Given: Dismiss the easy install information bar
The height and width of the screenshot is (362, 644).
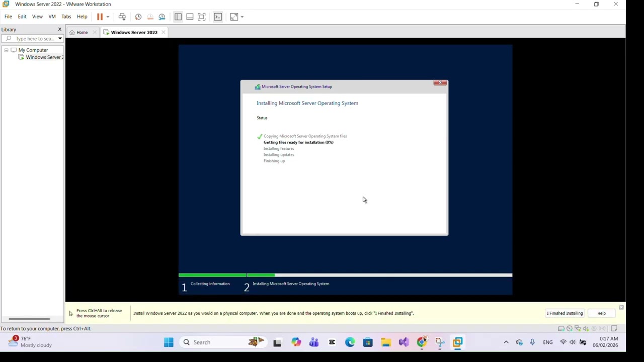Looking at the screenshot, I should [621, 307].
